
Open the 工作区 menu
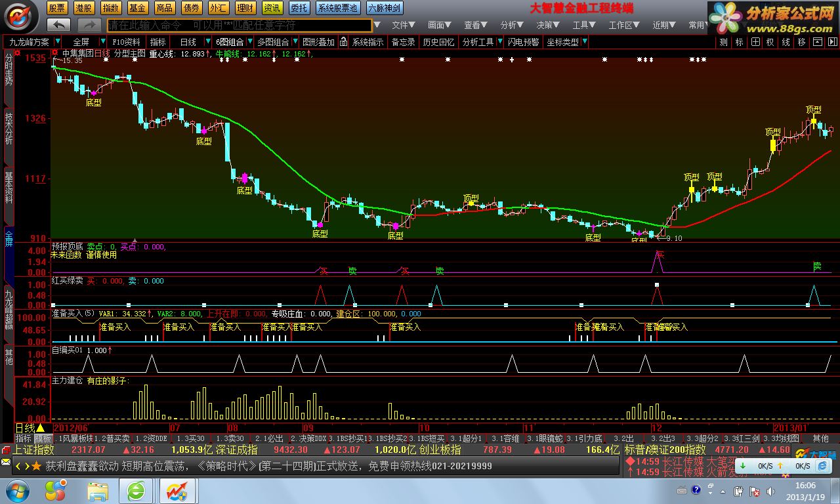pos(624,25)
